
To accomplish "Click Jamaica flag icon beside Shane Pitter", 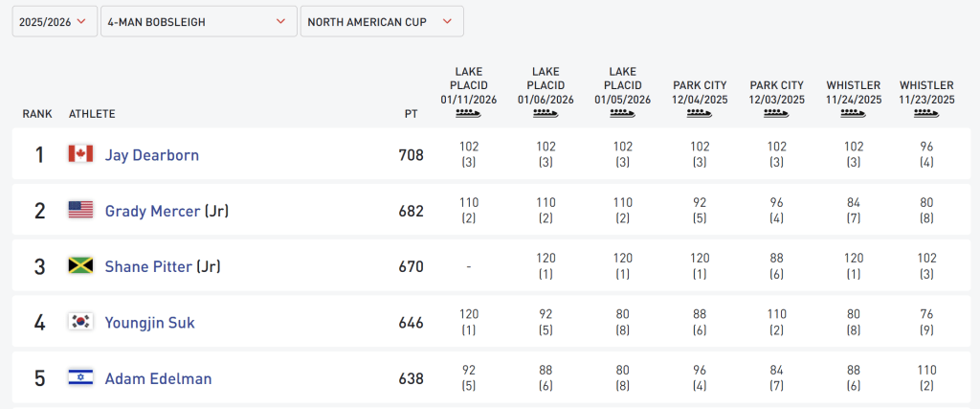I will (80, 265).
